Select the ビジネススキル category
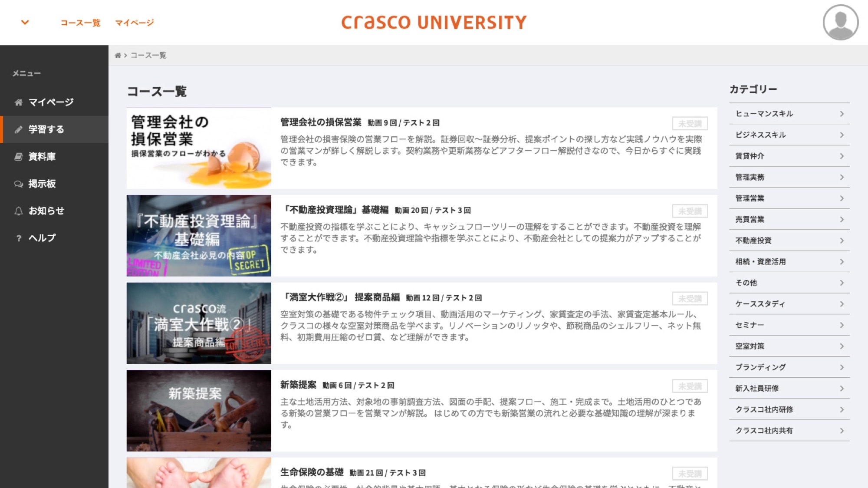The width and height of the screenshot is (868, 488). 760,135
